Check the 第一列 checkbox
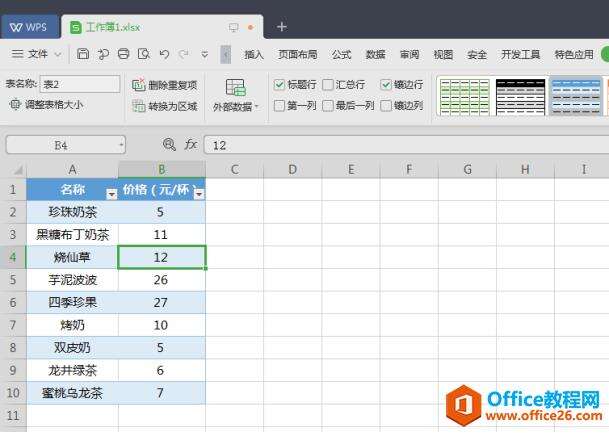609x433 pixels. coord(279,105)
